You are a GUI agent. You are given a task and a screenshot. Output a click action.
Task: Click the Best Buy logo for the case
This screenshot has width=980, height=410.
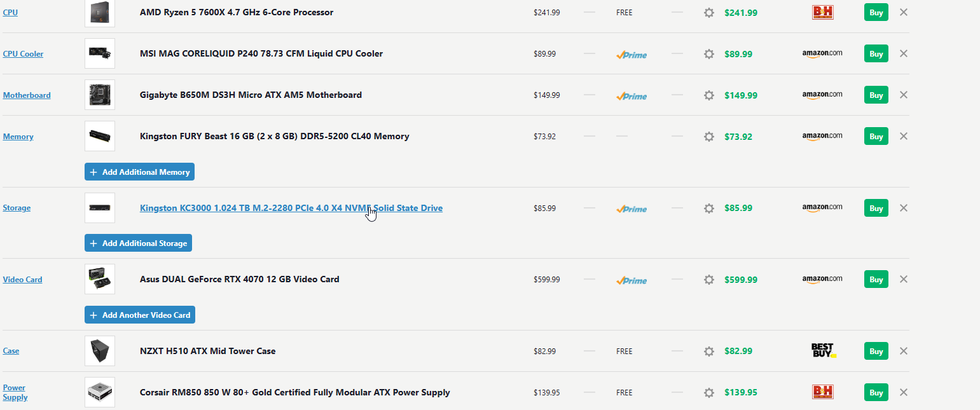coord(823,350)
